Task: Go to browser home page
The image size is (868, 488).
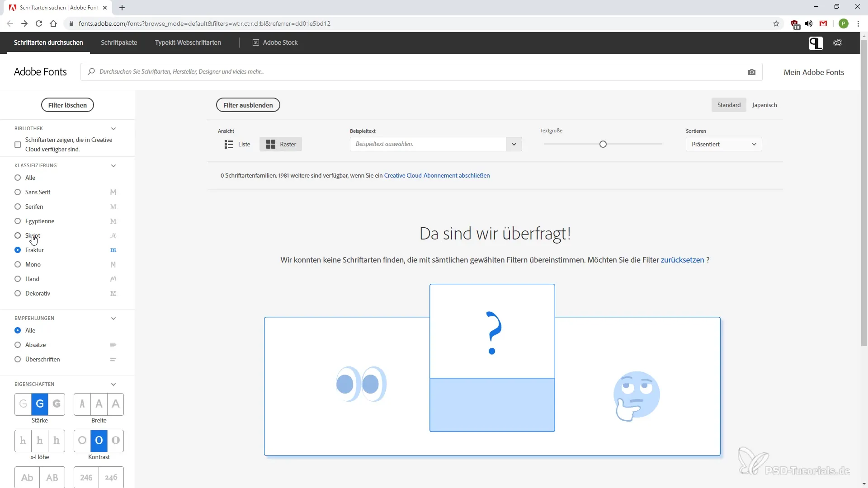Action: [53, 23]
